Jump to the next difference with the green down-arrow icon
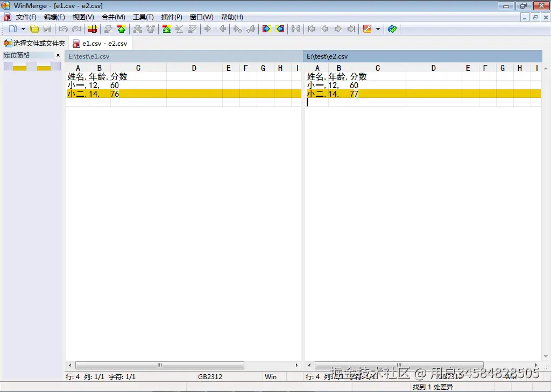Image resolution: width=551 pixels, height=392 pixels. tap(109, 28)
